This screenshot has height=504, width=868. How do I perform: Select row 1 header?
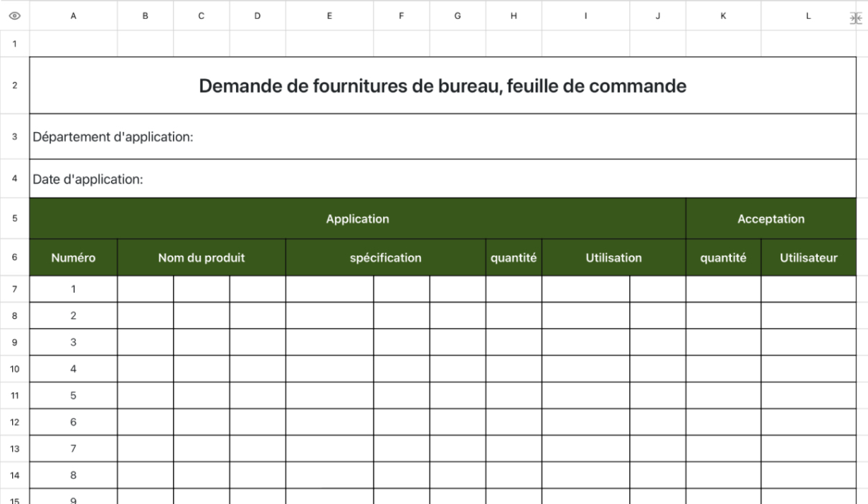[14, 43]
